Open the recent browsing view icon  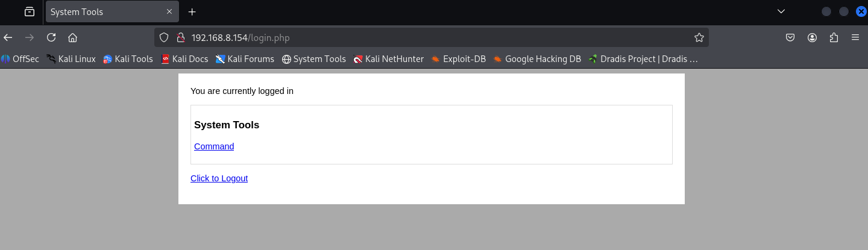(x=30, y=11)
